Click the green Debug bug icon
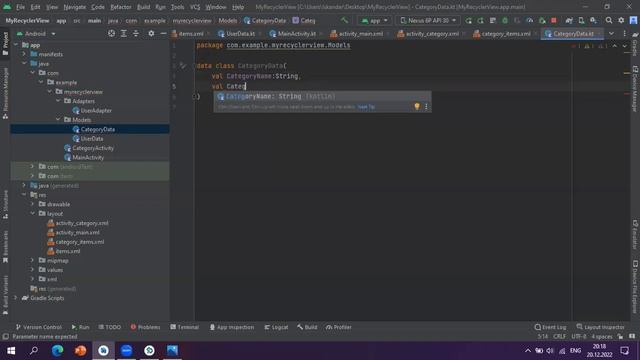Viewport: 640px width, 360px height. pyautogui.click(x=505, y=20)
